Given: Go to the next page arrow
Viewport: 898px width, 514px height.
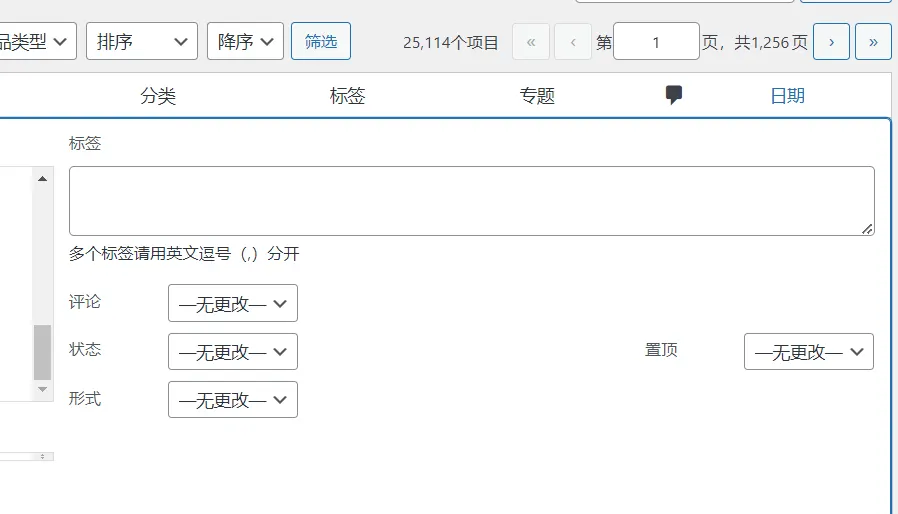Looking at the screenshot, I should [831, 41].
